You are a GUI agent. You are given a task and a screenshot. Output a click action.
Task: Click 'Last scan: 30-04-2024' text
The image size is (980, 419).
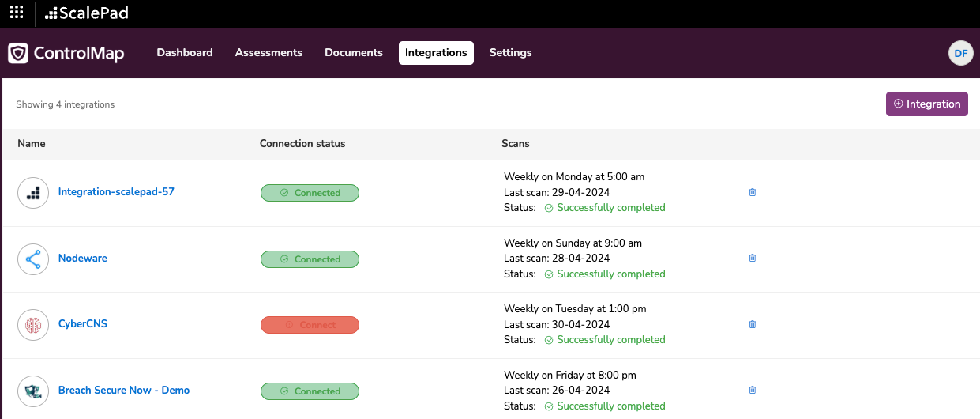click(557, 324)
